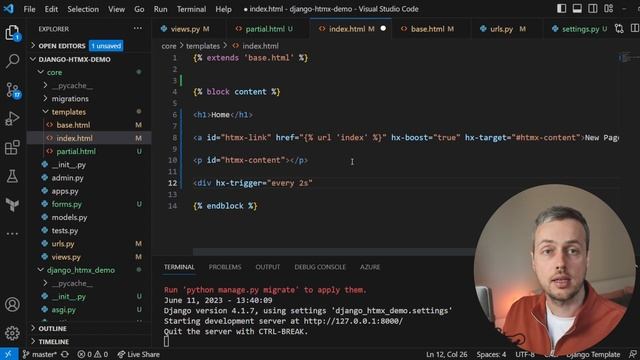Toggle primary side bar layout icon
Image resolution: width=640 pixels, height=360 pixels.
point(562,9)
